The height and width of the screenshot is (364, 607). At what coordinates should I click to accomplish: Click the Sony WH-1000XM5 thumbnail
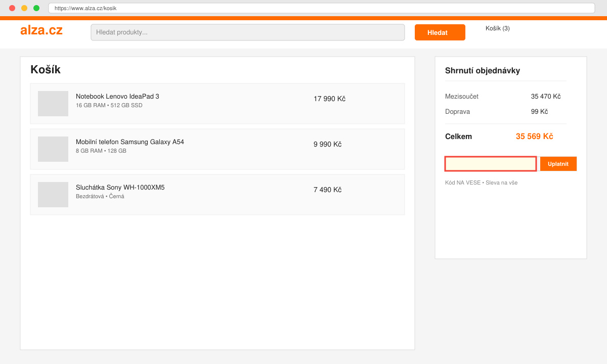click(x=53, y=195)
